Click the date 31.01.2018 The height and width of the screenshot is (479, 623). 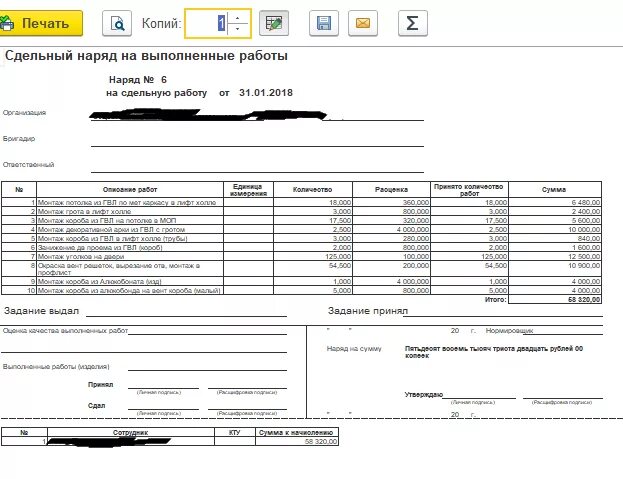[266, 93]
